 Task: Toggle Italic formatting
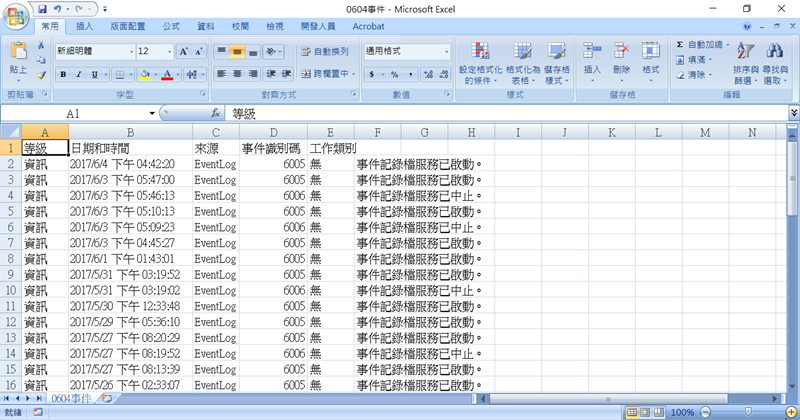(x=79, y=75)
